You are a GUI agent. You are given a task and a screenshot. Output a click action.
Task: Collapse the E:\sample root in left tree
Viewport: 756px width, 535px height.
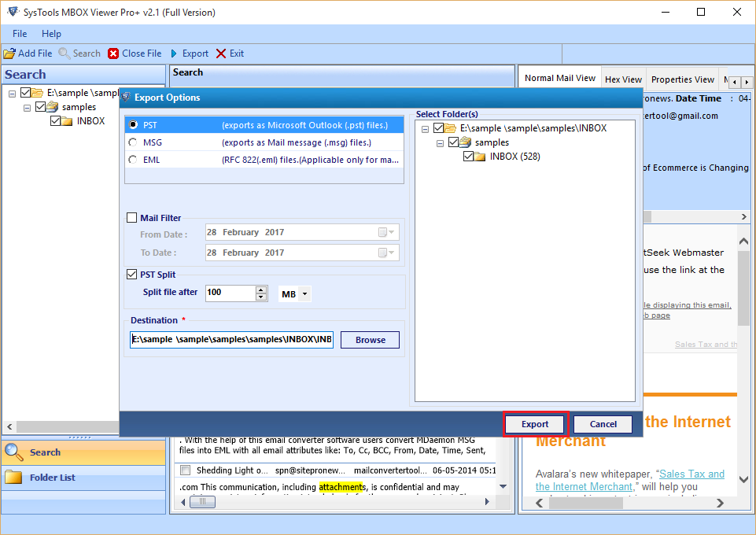click(12, 94)
